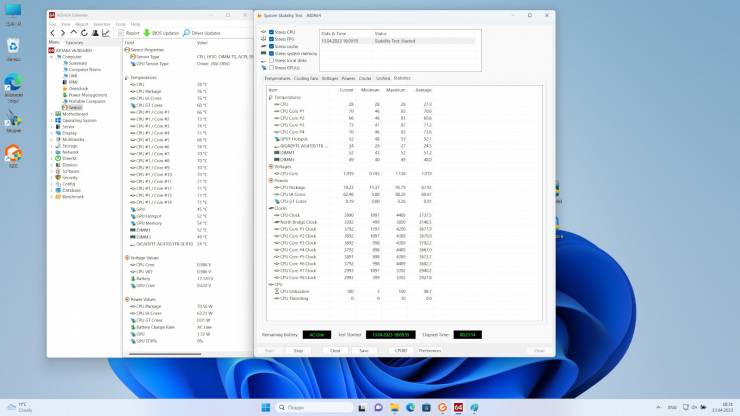Switch to the Cooling Fans tab
The width and height of the screenshot is (740, 416).
coord(306,78)
